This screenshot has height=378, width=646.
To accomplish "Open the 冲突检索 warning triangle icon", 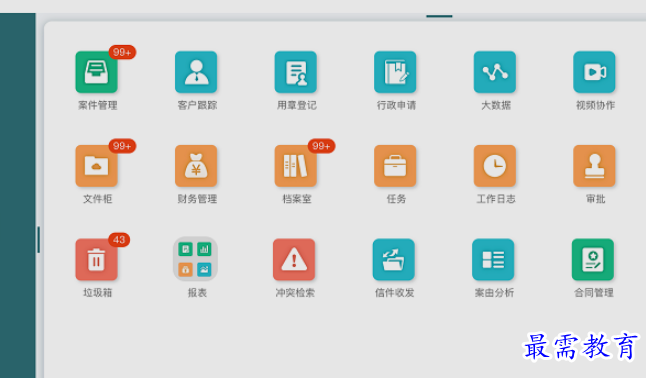I will [294, 260].
